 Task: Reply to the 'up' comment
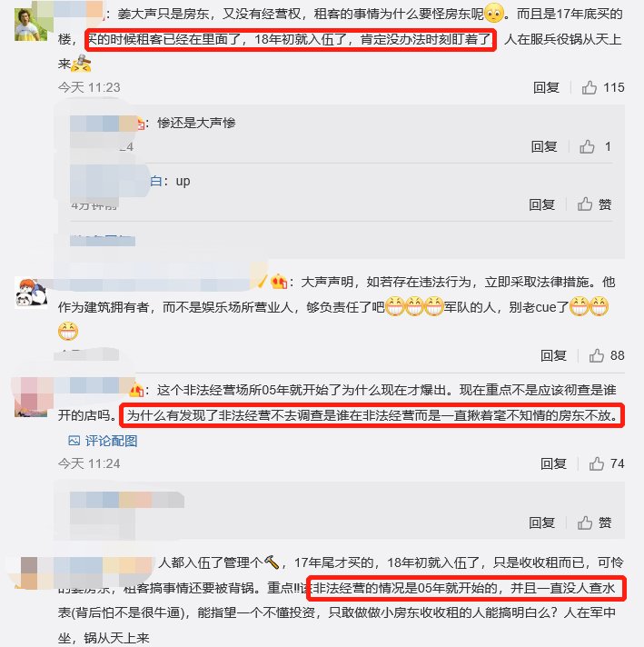click(541, 204)
